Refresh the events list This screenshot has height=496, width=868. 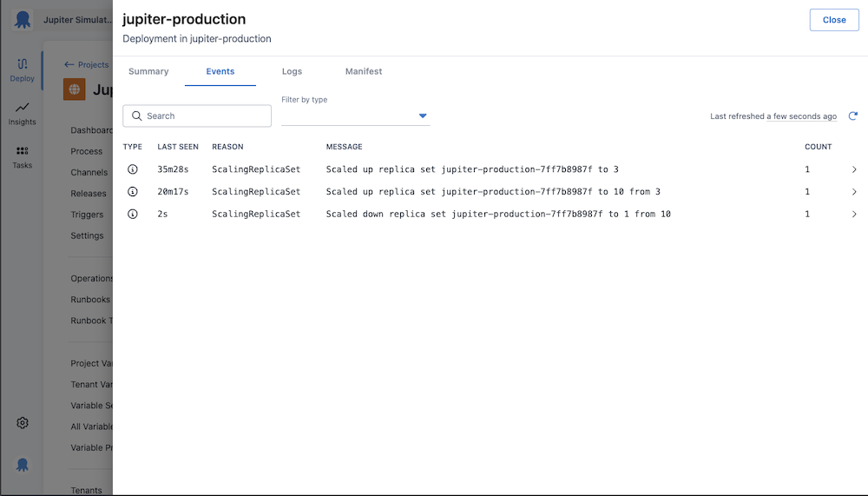(853, 116)
